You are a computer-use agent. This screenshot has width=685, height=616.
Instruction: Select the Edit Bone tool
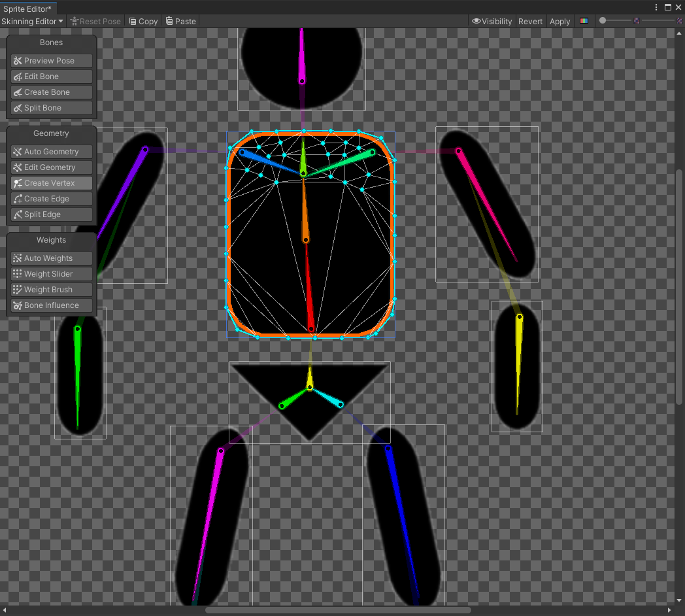[51, 76]
